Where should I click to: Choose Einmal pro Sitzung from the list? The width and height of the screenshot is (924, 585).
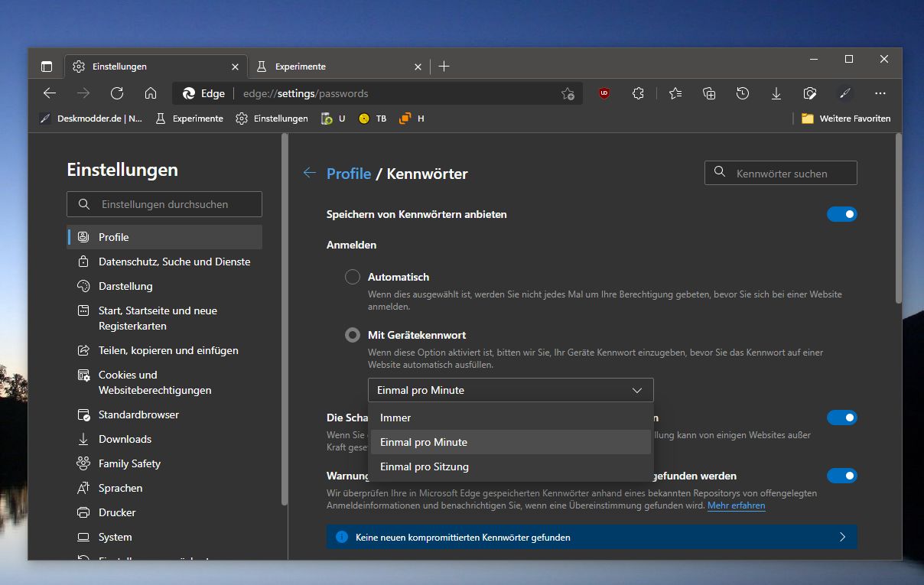(511, 466)
